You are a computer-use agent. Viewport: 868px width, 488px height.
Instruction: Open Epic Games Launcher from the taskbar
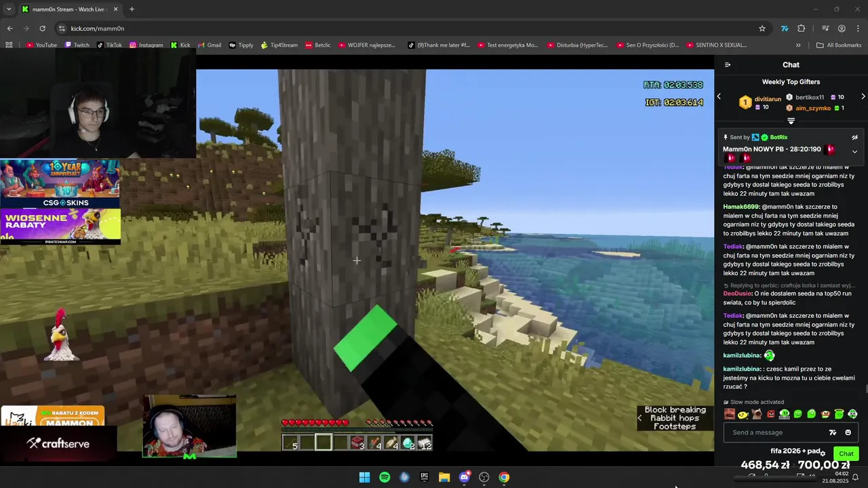point(425,477)
